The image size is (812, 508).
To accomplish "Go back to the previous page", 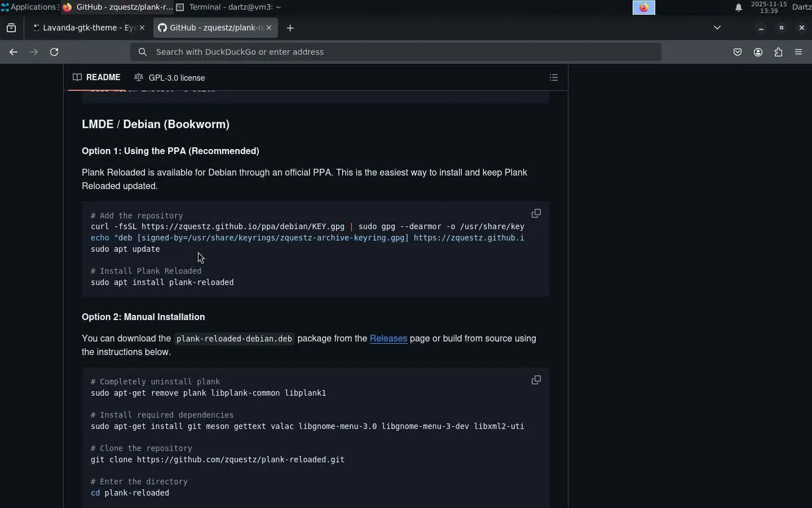I will 14,52.
